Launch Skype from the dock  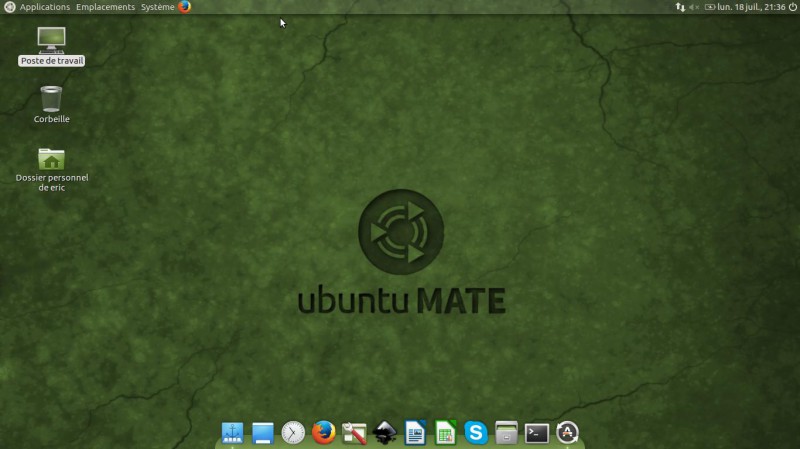476,433
